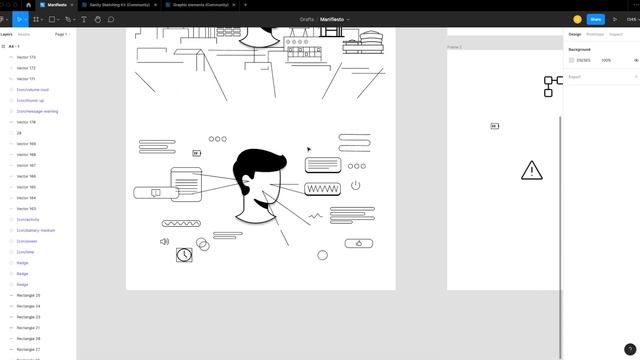Open shape tools dropdown arrow
The width and height of the screenshot is (640, 360).
[58, 20]
